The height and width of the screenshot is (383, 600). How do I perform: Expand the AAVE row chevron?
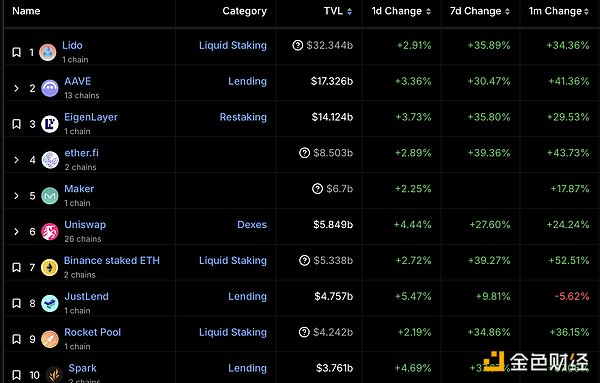pos(16,88)
